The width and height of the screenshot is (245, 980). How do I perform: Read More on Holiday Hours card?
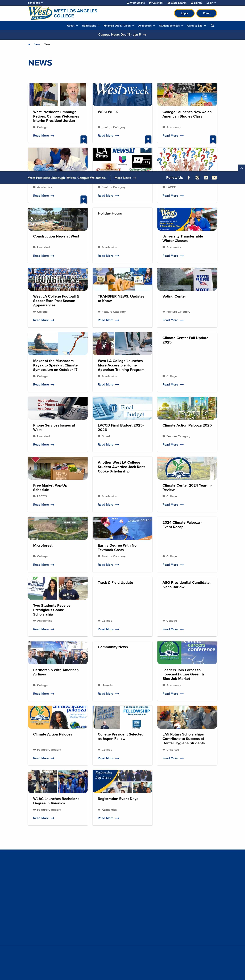tap(108, 256)
